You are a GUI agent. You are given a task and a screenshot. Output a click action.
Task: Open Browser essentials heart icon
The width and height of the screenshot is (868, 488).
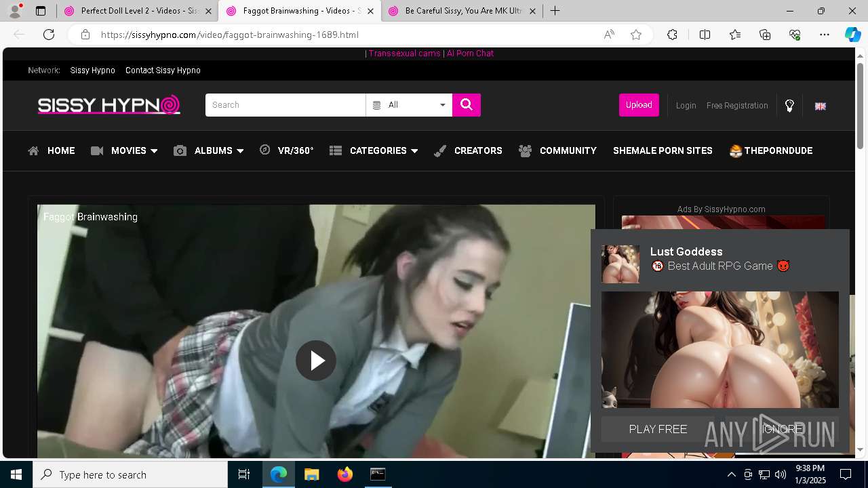(795, 35)
